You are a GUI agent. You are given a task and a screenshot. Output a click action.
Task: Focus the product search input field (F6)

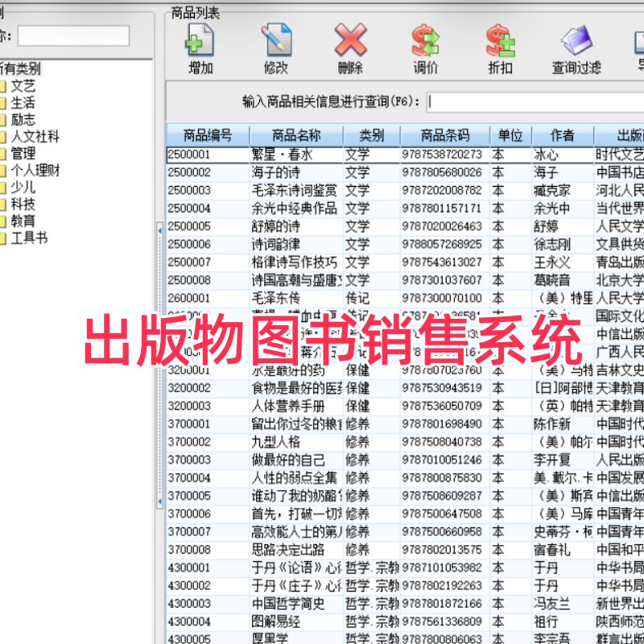[535, 101]
